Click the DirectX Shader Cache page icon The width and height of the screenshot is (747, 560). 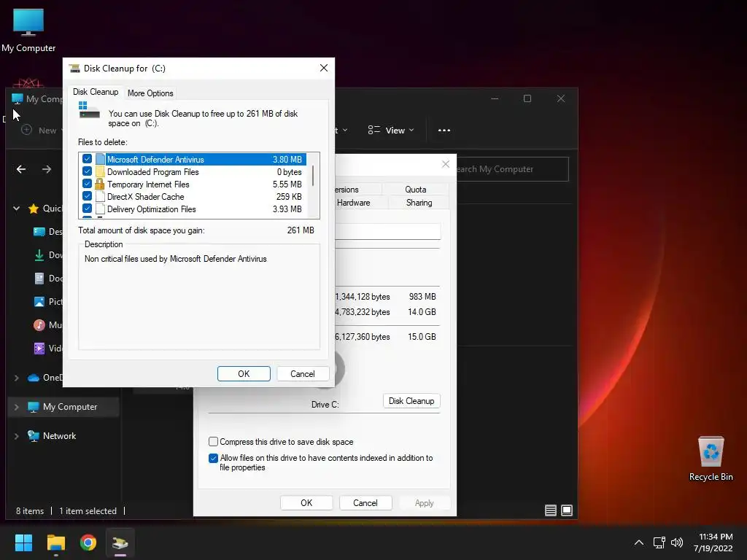tap(100, 196)
